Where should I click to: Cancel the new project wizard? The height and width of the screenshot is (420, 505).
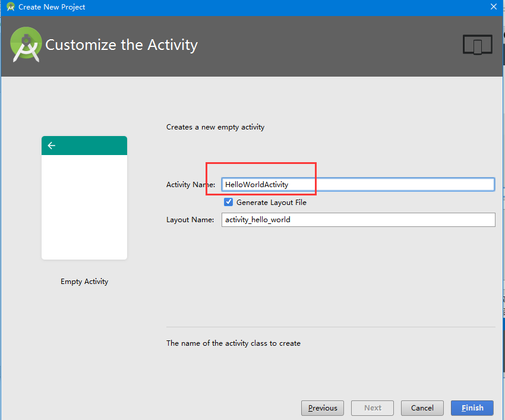pyautogui.click(x=422, y=408)
